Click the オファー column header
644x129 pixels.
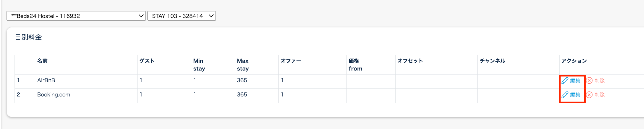[x=291, y=61]
